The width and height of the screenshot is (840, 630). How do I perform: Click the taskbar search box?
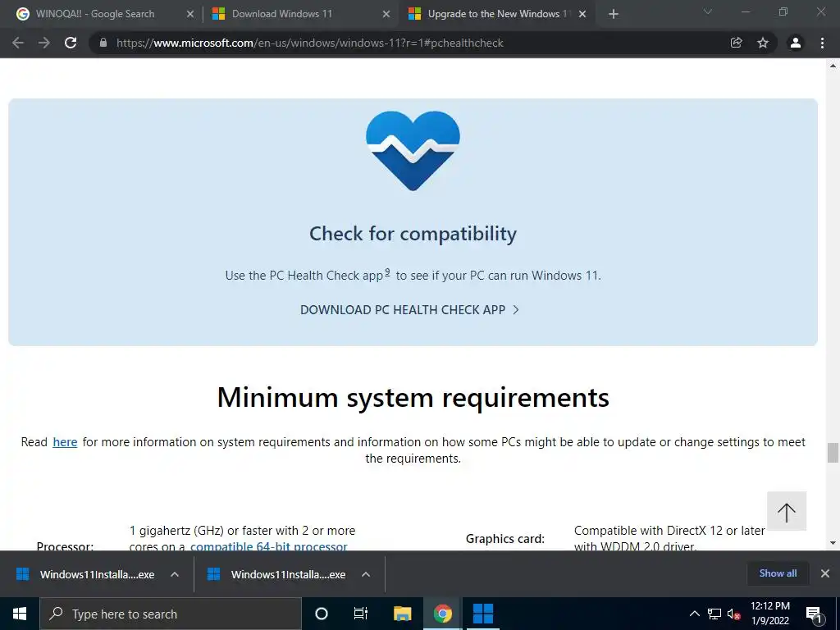coord(171,614)
